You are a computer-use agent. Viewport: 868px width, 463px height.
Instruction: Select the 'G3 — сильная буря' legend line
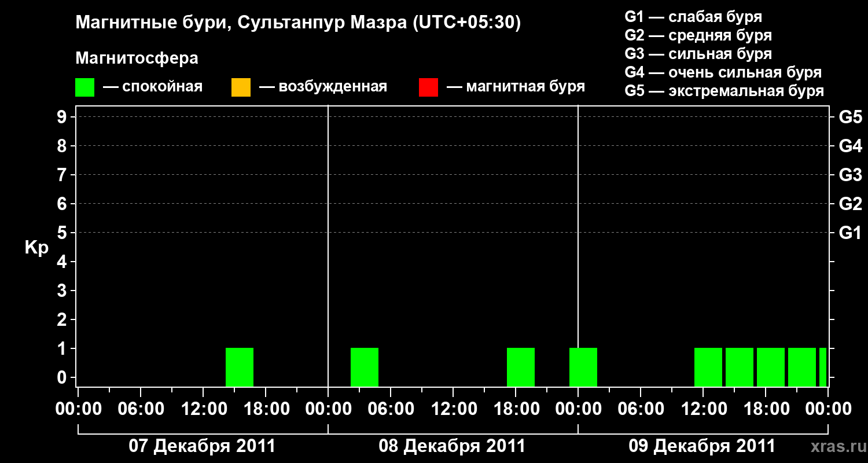pos(698,54)
